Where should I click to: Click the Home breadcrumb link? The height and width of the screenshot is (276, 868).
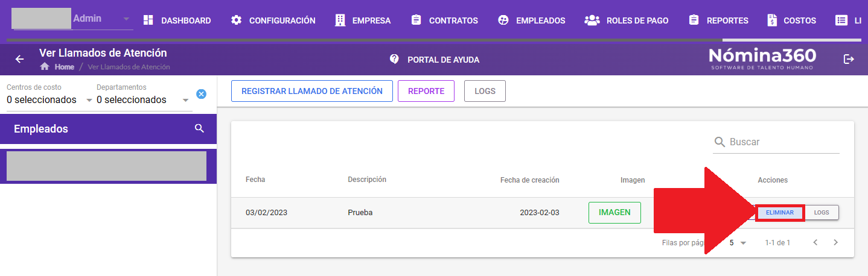64,67
